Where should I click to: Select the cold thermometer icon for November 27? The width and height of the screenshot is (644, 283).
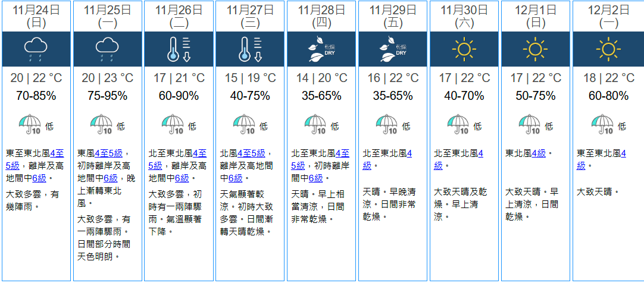(x=250, y=49)
